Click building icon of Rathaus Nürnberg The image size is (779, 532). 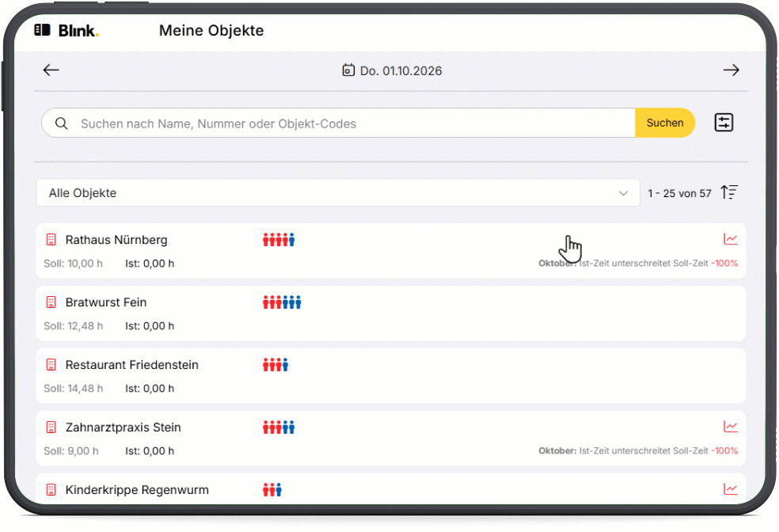[x=51, y=239]
